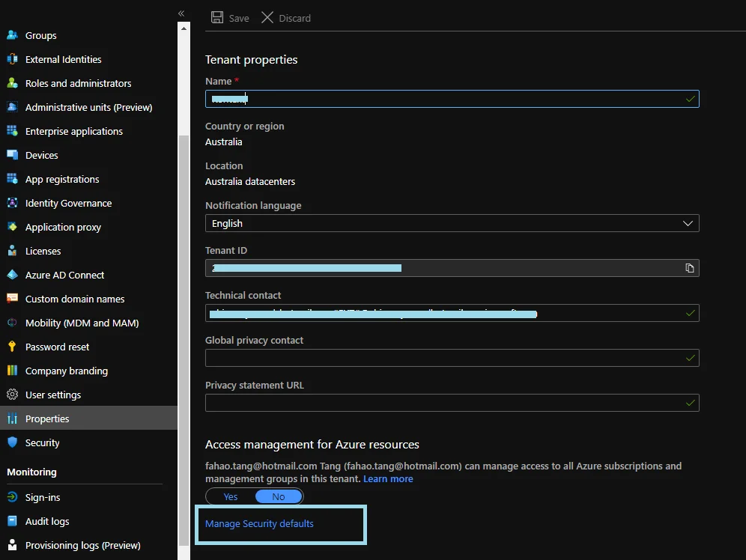Set access management toggle to Yes

pos(231,496)
